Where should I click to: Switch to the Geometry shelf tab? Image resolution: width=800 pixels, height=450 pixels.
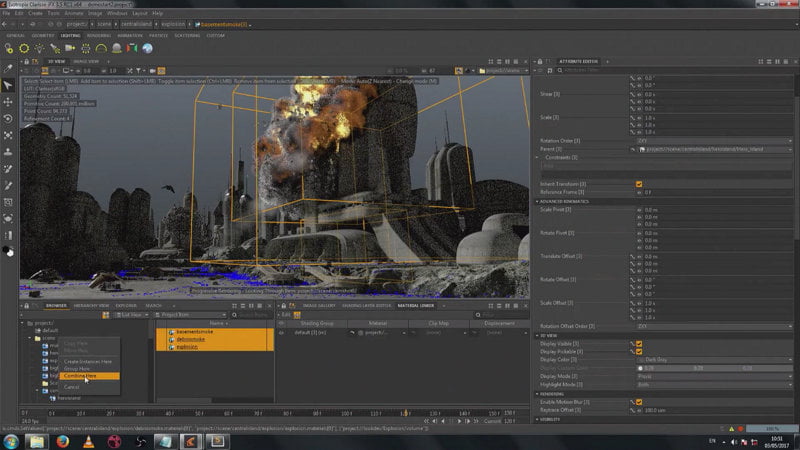[x=43, y=36]
